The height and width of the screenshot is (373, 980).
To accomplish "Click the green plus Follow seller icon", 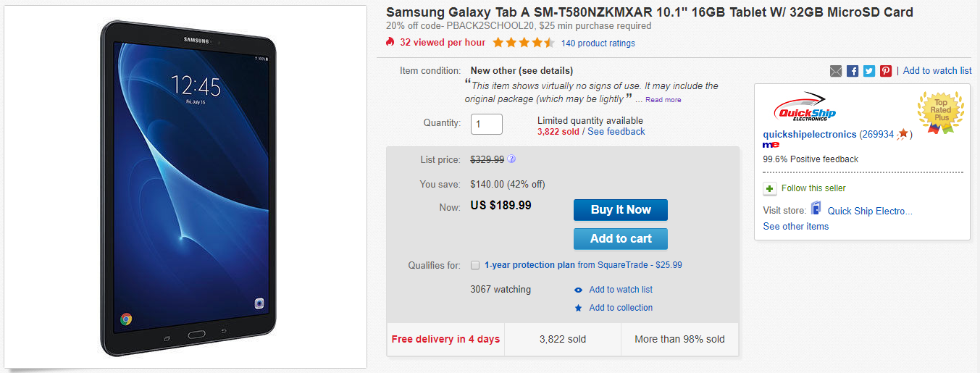I will 770,188.
